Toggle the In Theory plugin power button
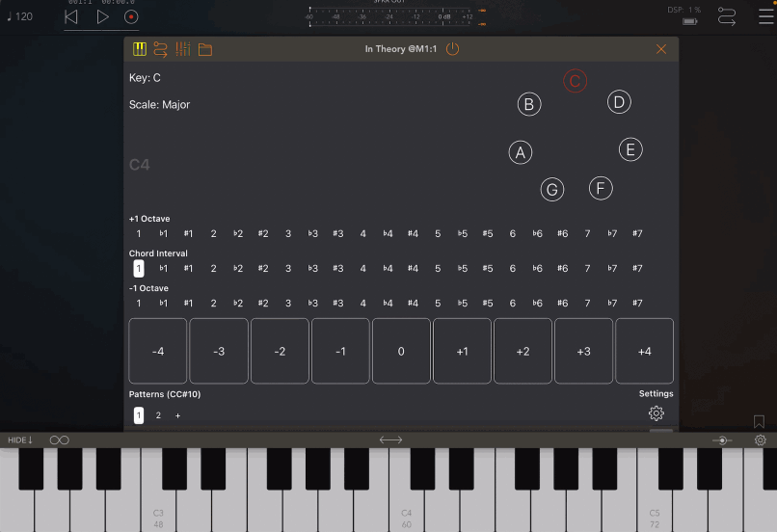The height and width of the screenshot is (532, 777). point(452,49)
